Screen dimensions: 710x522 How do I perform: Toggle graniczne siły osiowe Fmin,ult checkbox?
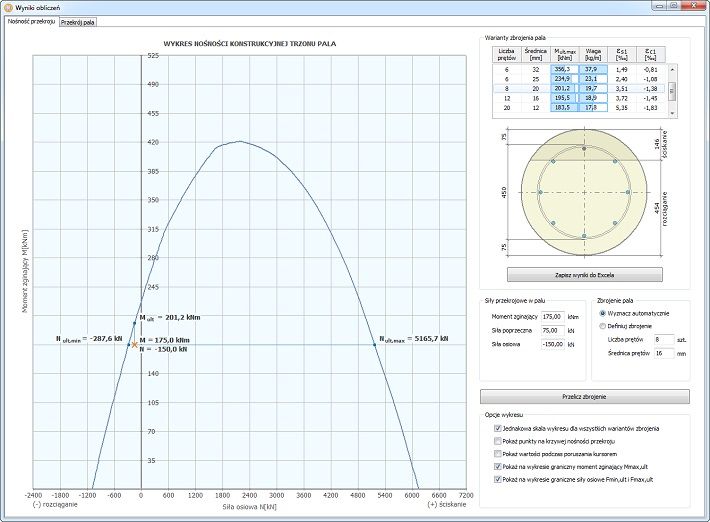pos(498,479)
